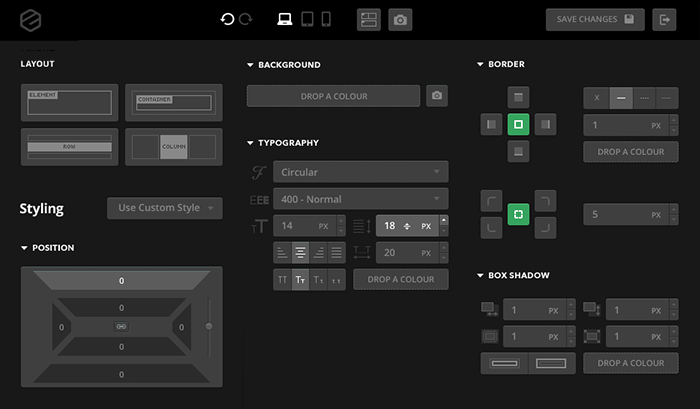This screenshot has height=409, width=700.
Task: Click the Save Changes button
Action: (x=595, y=20)
